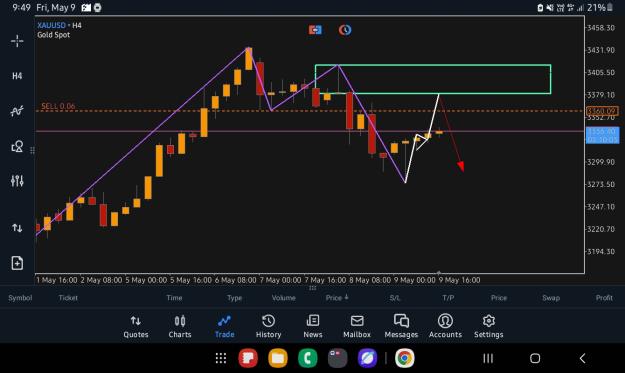Open the yellow files app in the dock

pyautogui.click(x=278, y=358)
